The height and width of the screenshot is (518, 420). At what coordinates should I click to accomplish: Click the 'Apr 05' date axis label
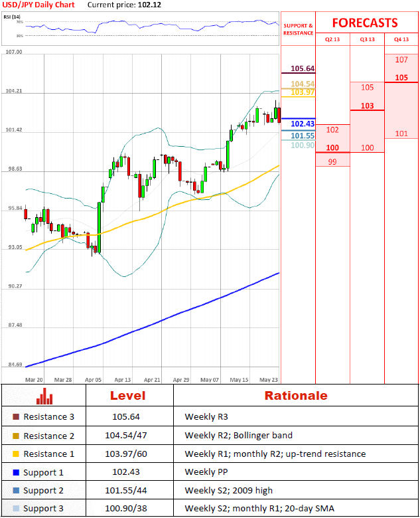[x=93, y=380]
